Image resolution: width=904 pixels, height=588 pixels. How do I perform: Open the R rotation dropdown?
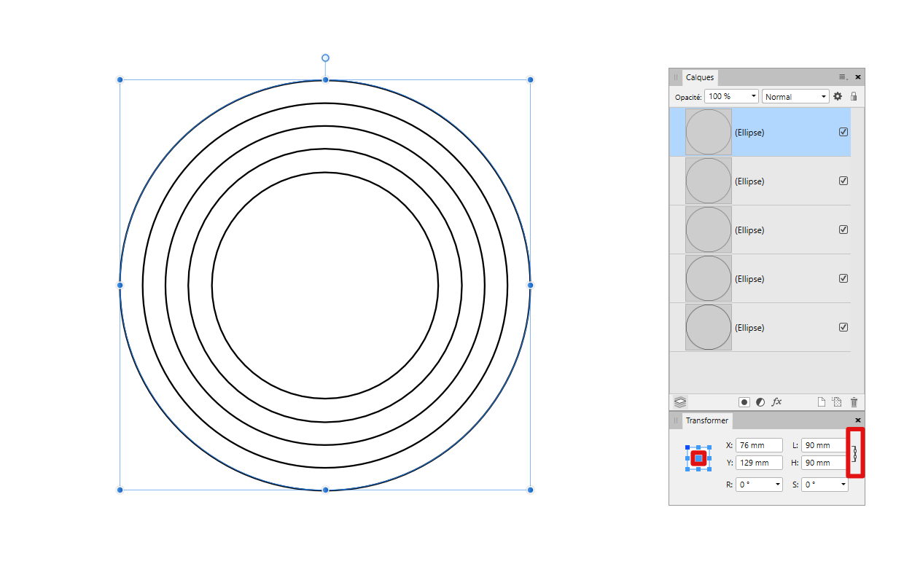(x=759, y=485)
